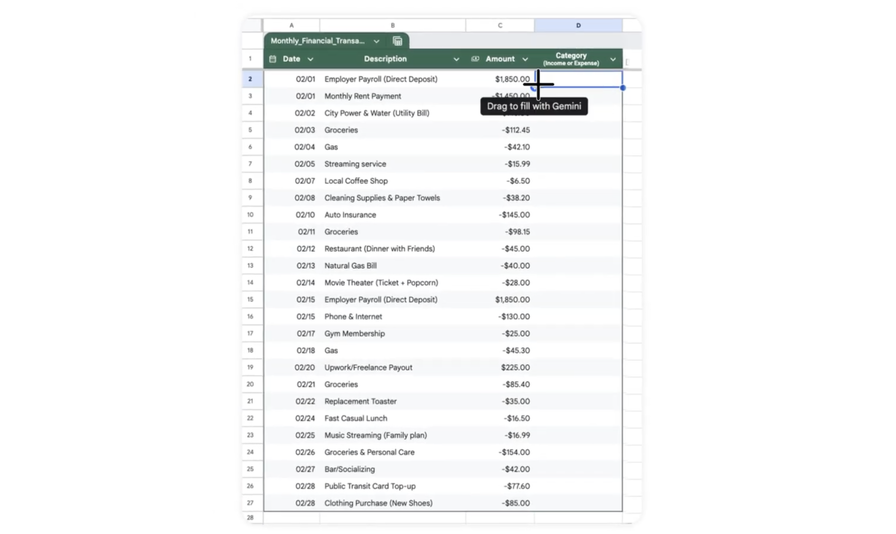Click the Upwork/Freelance Payout cell
The image size is (896, 534).
point(368,367)
